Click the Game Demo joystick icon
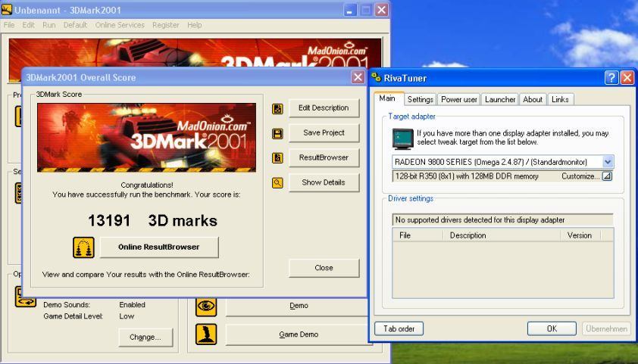The height and width of the screenshot is (364, 638). pyautogui.click(x=206, y=334)
